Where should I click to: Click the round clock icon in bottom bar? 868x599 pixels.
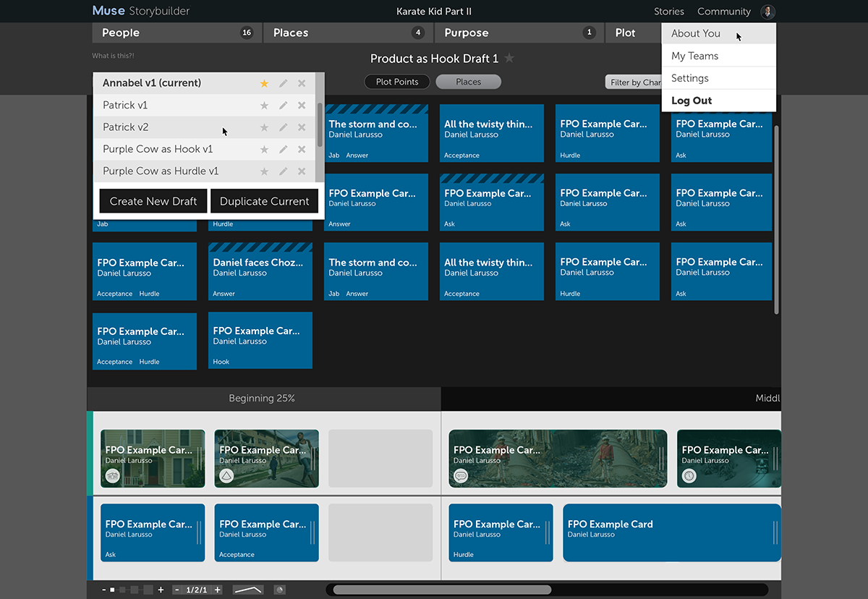pos(280,590)
